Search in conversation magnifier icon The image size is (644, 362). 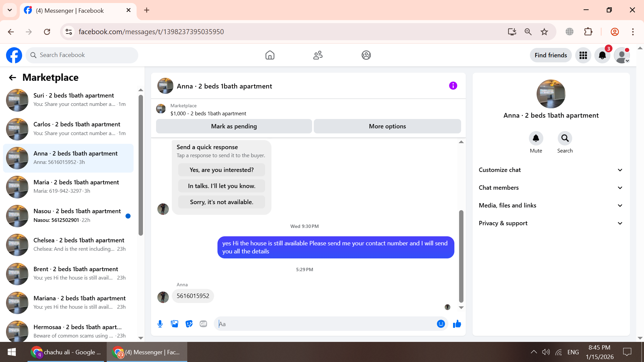565,138
